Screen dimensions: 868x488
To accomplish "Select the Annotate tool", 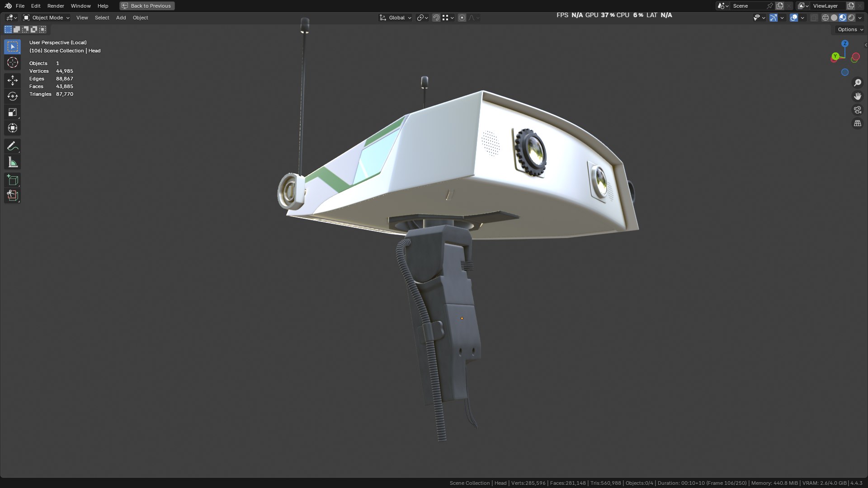I will click(x=13, y=146).
